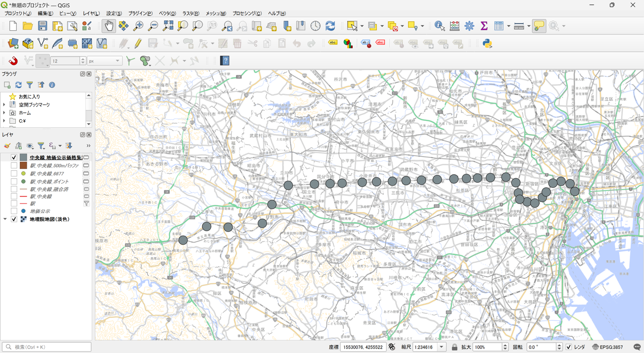The image size is (644, 353).
Task: Activate the Identify Features tool
Action: [439, 26]
